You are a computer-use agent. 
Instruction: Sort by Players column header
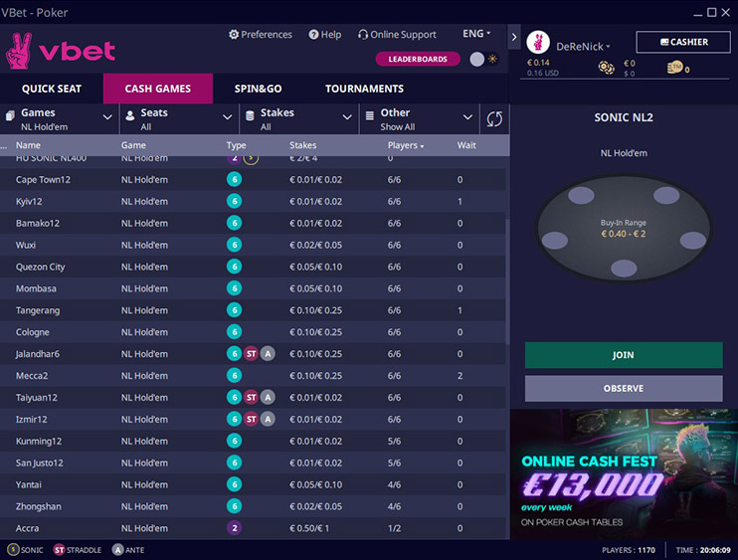click(405, 145)
